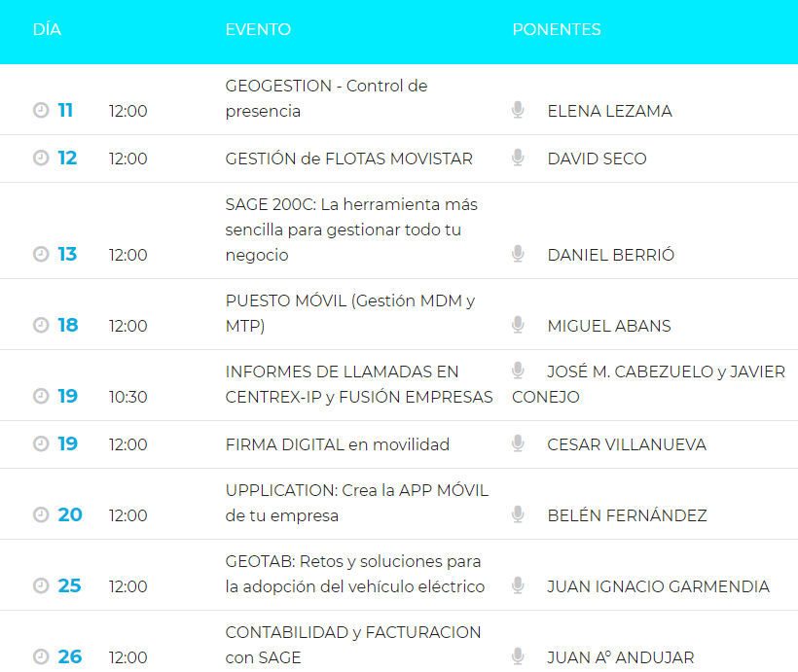The width and height of the screenshot is (798, 672).
Task: Click the clock icon next to day 11
Action: pyautogui.click(x=40, y=111)
